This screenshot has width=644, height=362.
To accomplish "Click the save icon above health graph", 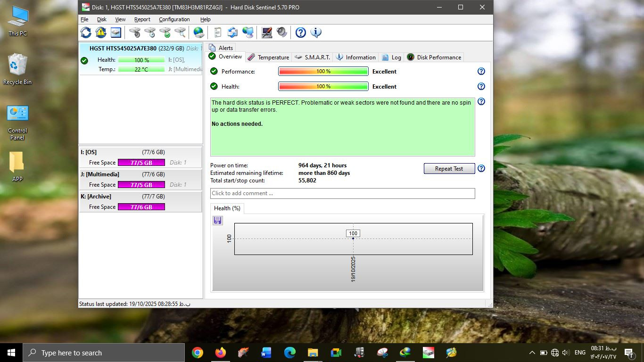I will [217, 221].
